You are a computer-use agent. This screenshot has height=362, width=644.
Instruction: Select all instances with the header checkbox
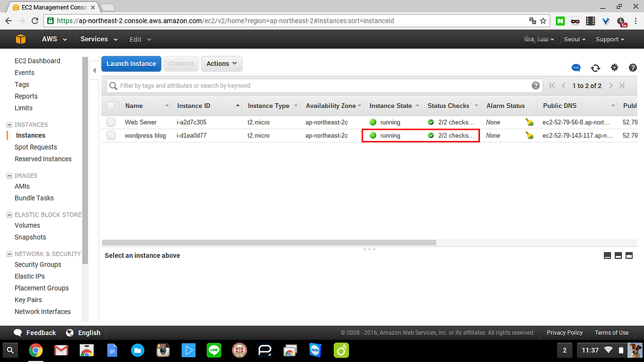click(111, 106)
